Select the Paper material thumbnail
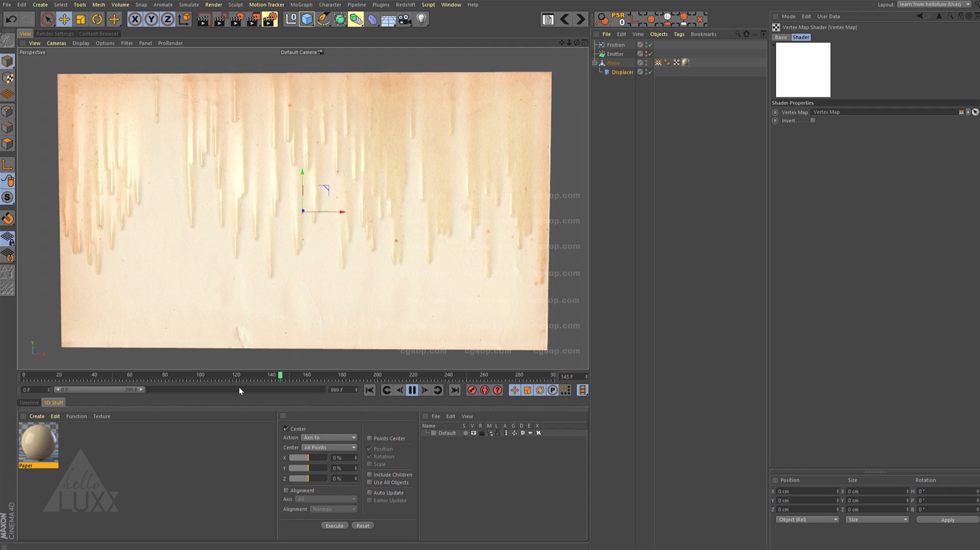Viewport: 980px width, 550px height. click(x=38, y=443)
